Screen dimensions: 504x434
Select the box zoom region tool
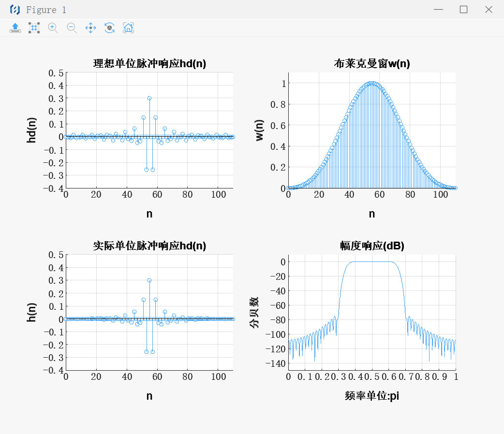(x=34, y=28)
